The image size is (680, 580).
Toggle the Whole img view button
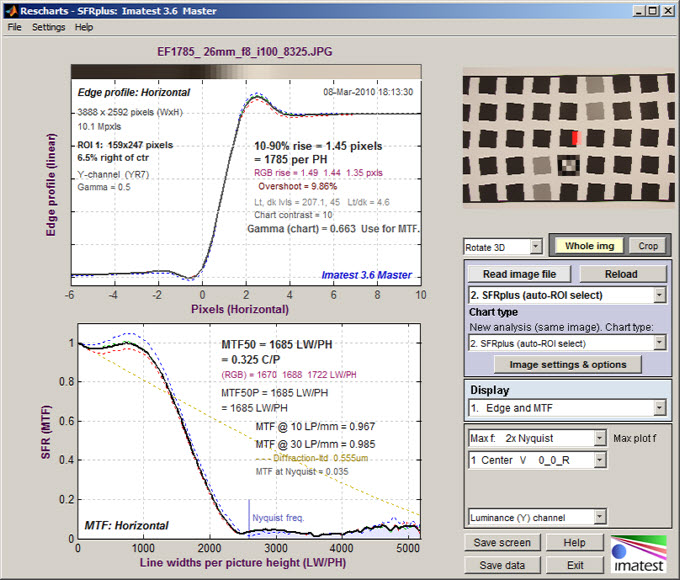click(589, 246)
